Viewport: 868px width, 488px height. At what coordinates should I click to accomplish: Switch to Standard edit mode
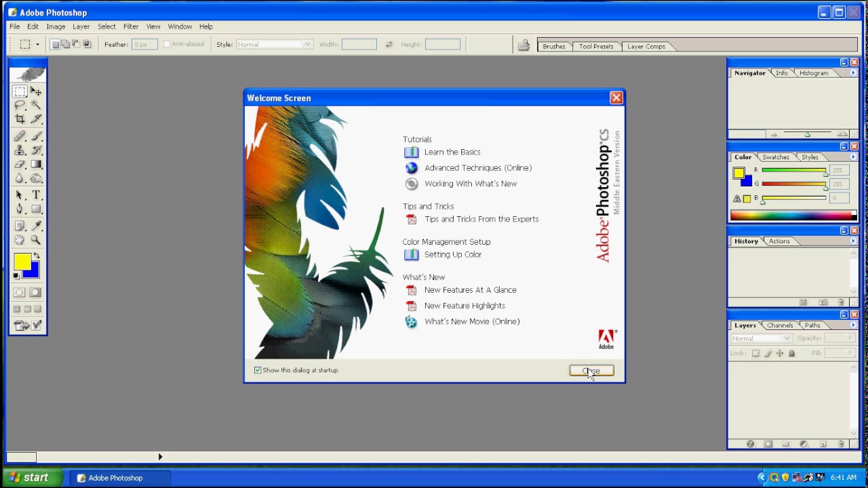click(x=20, y=293)
